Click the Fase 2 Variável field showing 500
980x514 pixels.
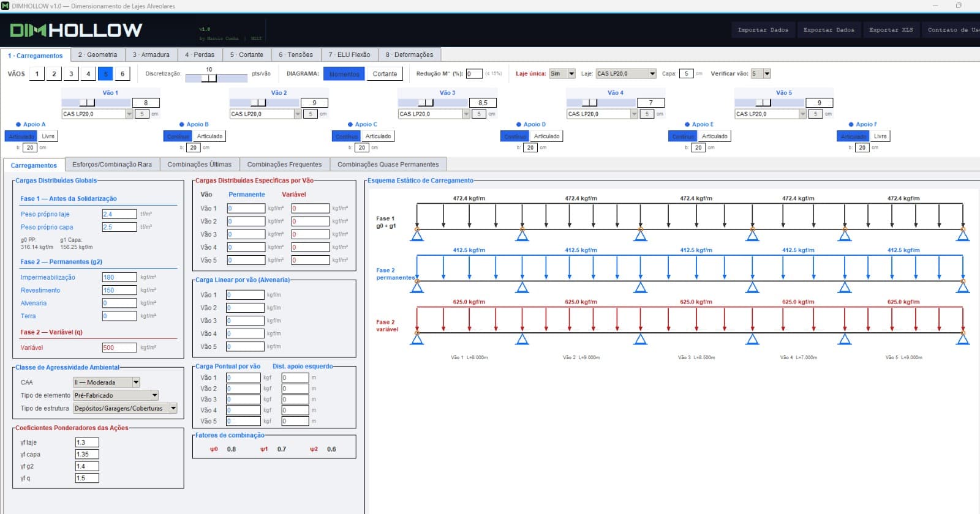point(119,348)
